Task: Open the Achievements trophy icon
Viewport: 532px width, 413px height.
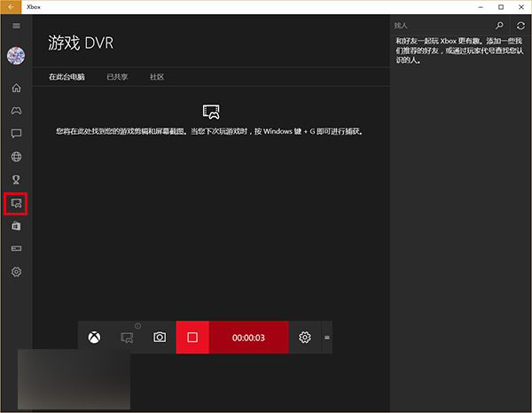Action: (16, 180)
